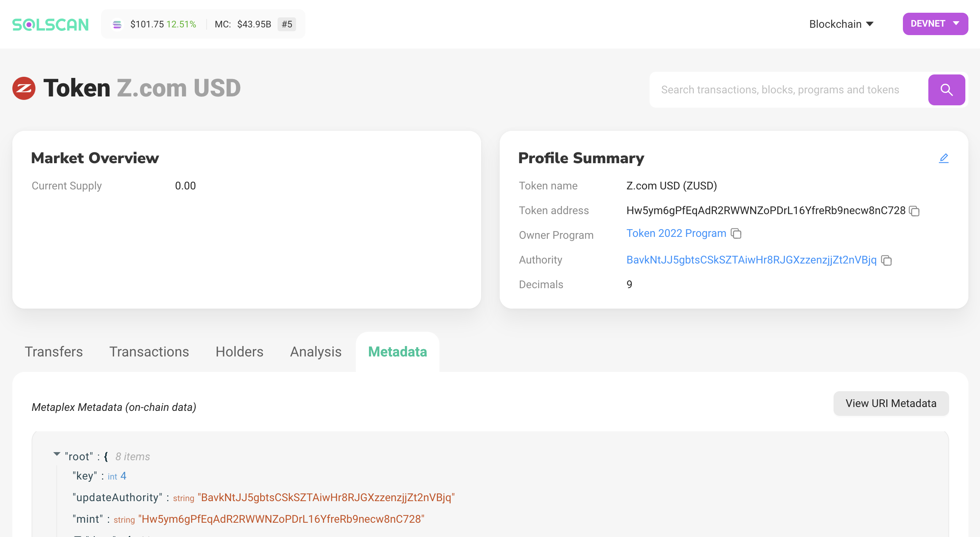Click the Owner Program label
The image size is (980, 537).
coord(556,235)
